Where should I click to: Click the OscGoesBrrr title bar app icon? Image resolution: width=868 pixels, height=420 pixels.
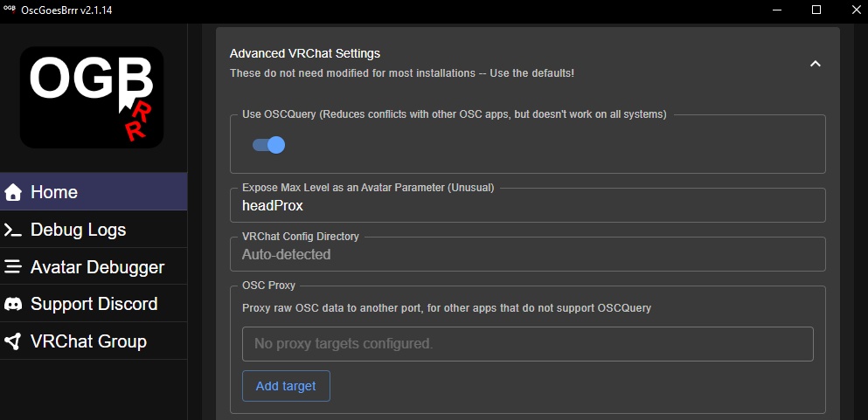[9, 10]
